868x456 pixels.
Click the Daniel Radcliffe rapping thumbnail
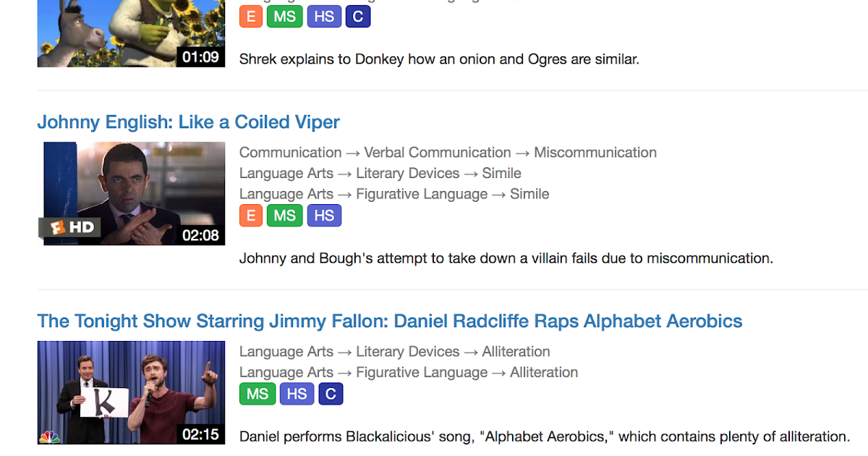(x=131, y=392)
